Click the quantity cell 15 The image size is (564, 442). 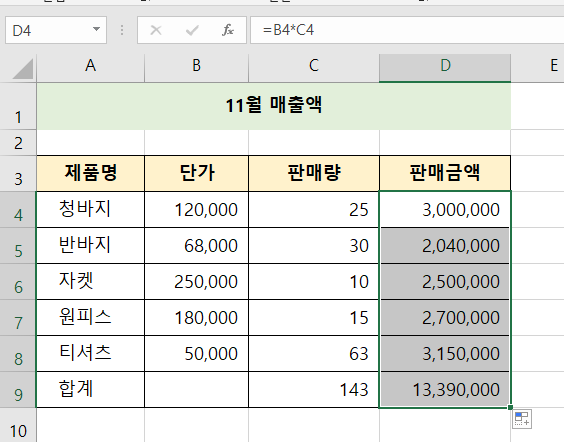point(314,317)
